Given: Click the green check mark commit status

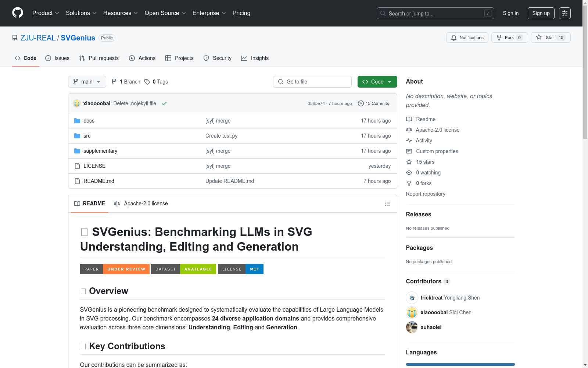Looking at the screenshot, I should click(164, 103).
